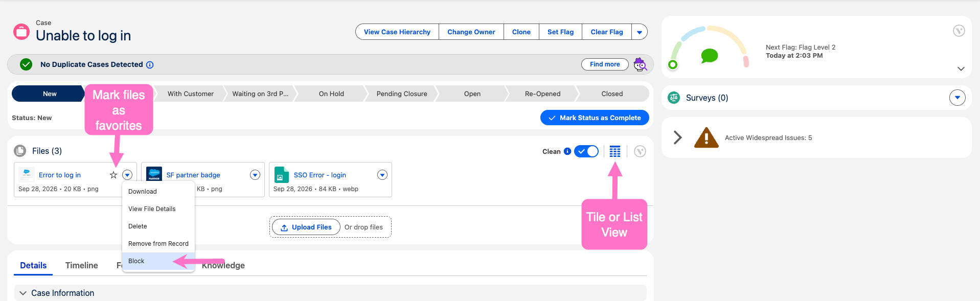The image size is (980, 301).
Task: Choose Delete from the file menu
Action: [x=158, y=226]
